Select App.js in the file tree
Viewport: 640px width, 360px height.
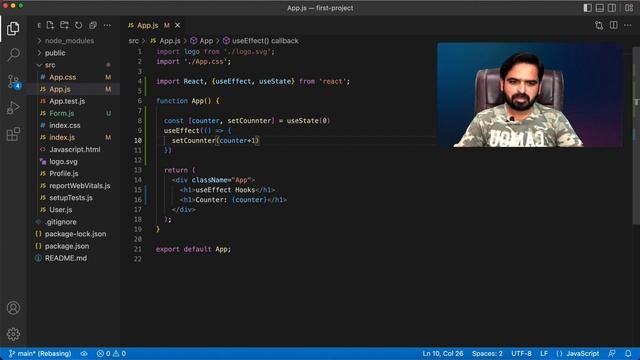[74, 89]
